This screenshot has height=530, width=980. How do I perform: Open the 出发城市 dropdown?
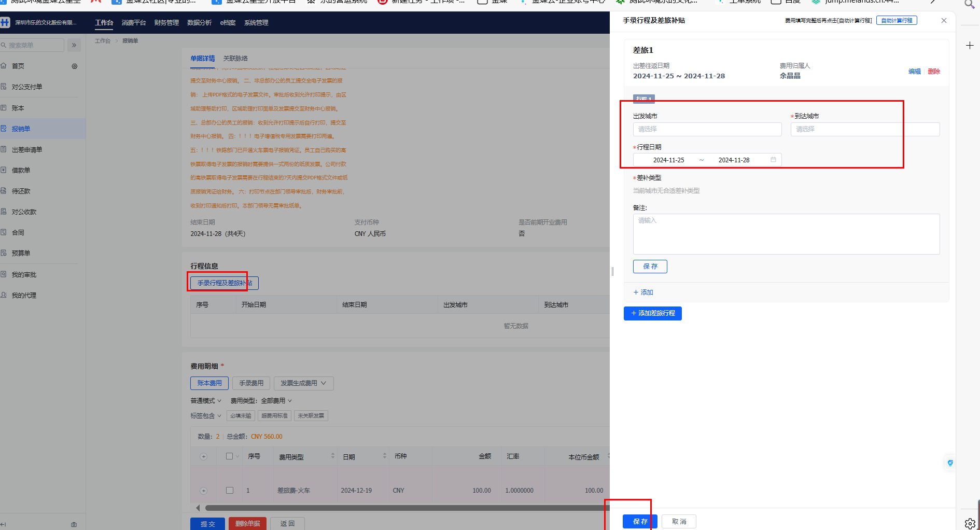tap(707, 129)
